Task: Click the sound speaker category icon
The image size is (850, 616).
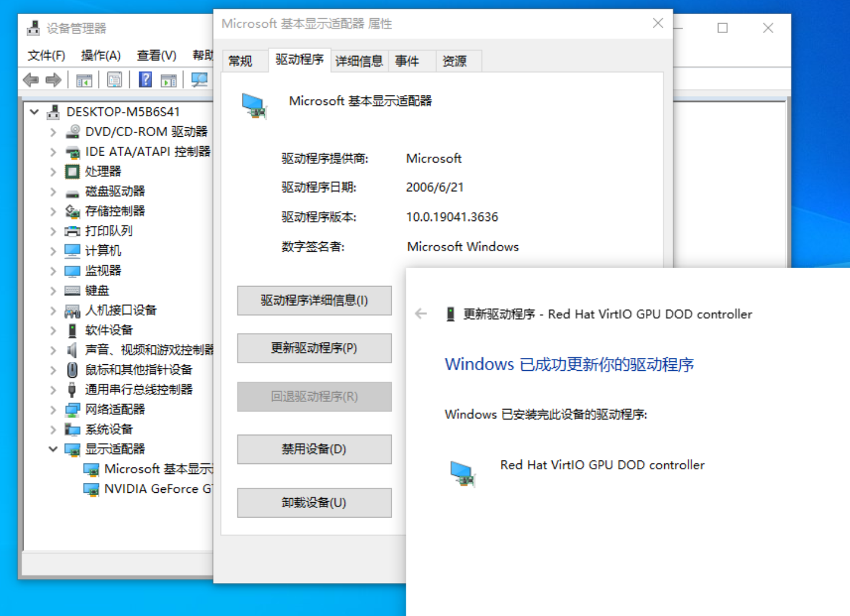Action: (73, 350)
